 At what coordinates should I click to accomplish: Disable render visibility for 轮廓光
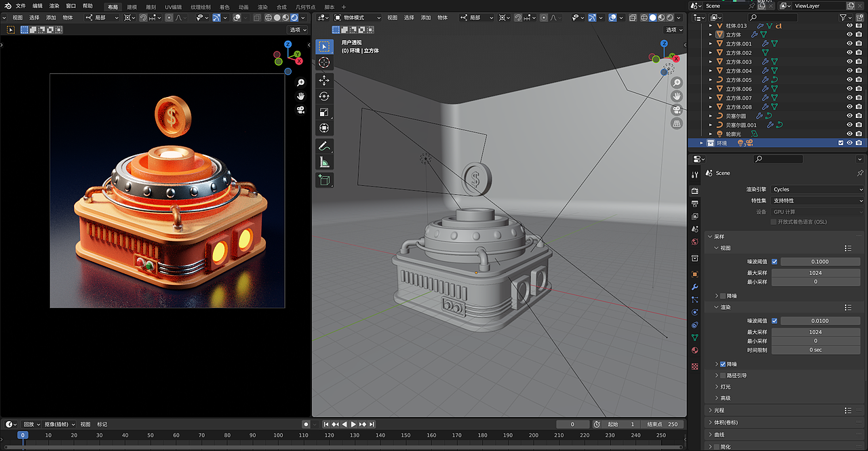click(x=858, y=134)
